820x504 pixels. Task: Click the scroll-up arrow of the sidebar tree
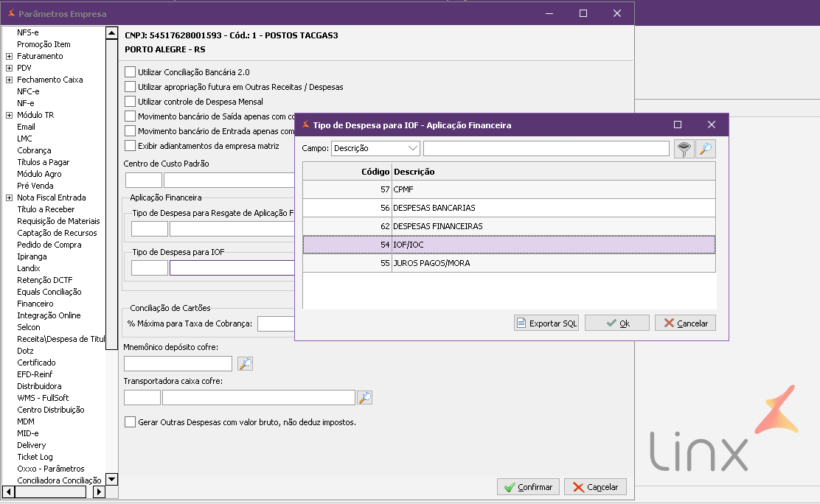point(111,33)
